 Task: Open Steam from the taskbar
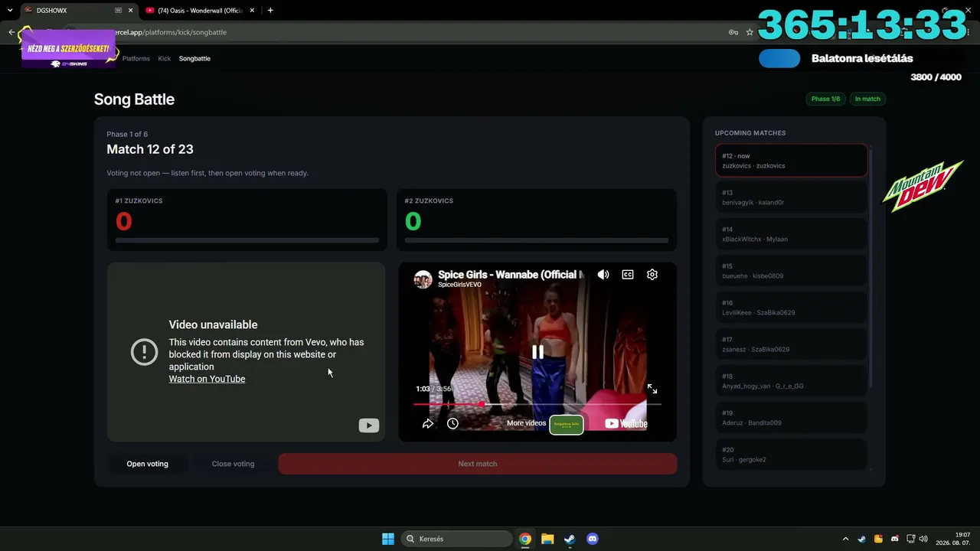[570, 539]
